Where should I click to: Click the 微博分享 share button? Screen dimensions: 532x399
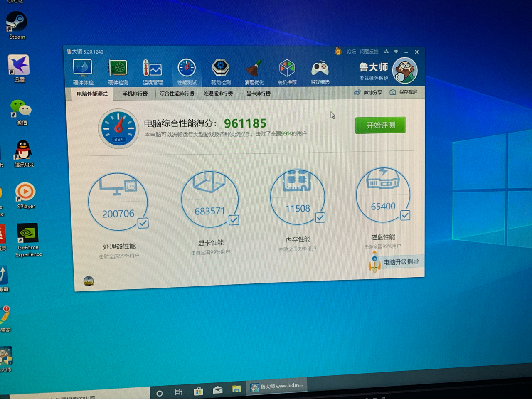tap(368, 92)
